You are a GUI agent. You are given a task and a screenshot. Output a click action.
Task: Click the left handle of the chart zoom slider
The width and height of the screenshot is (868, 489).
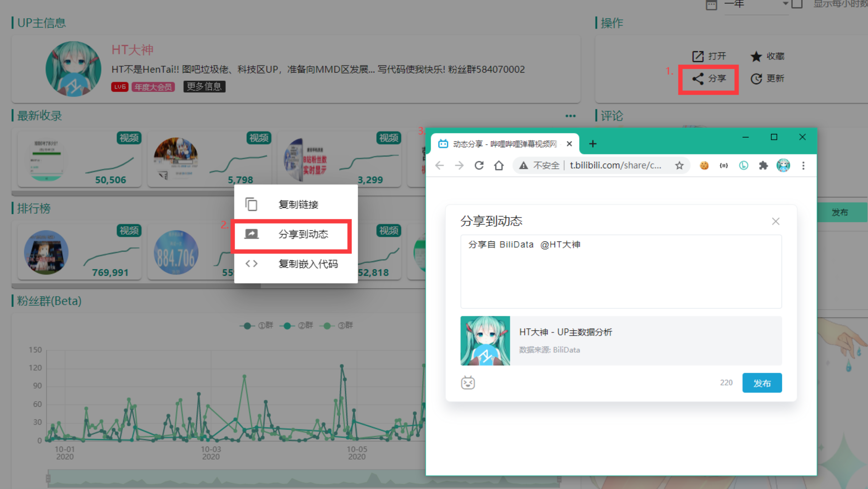[48, 478]
